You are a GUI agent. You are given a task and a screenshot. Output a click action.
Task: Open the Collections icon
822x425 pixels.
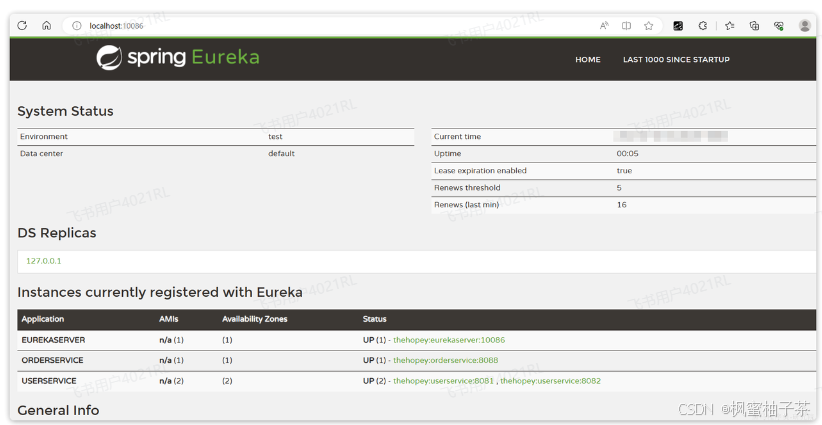pyautogui.click(x=754, y=26)
